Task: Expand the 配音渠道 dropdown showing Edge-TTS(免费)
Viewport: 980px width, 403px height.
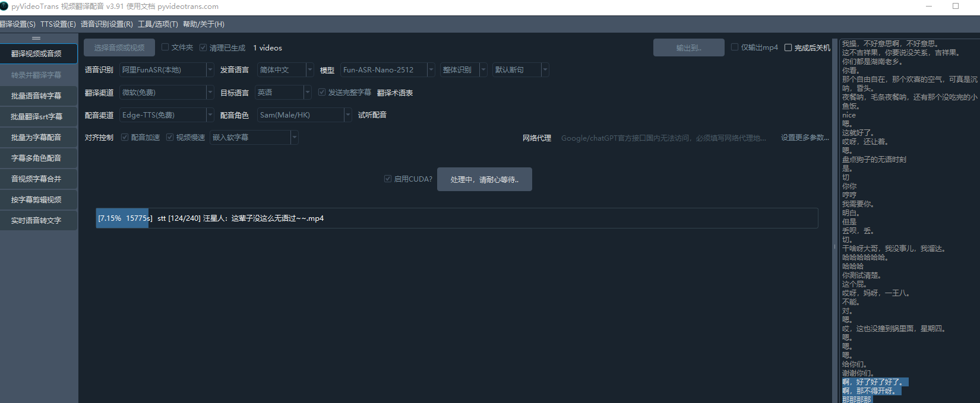Action: 167,115
